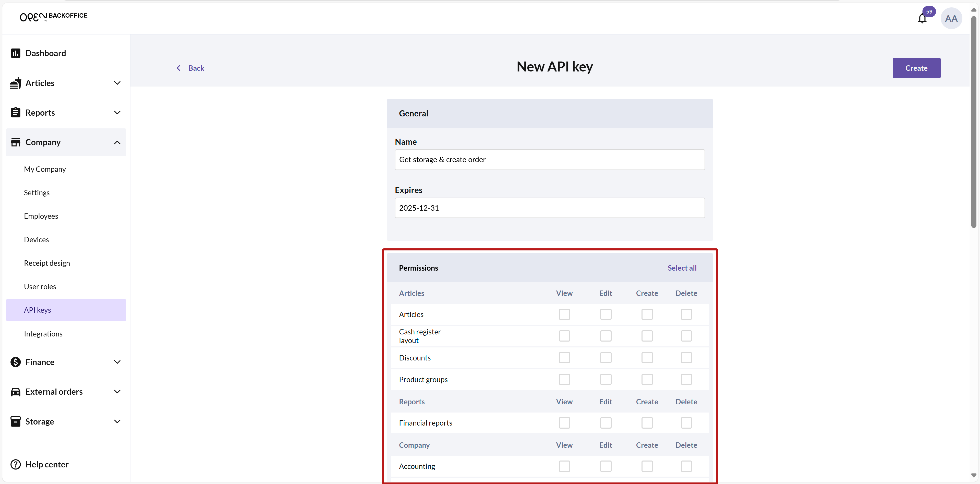Enable Cash register layout View permission

click(x=564, y=336)
